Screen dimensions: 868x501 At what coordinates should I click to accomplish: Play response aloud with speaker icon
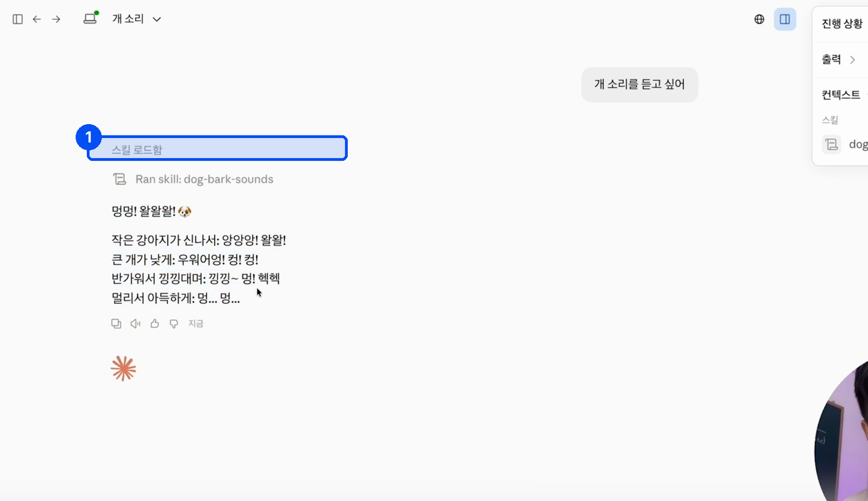(136, 324)
